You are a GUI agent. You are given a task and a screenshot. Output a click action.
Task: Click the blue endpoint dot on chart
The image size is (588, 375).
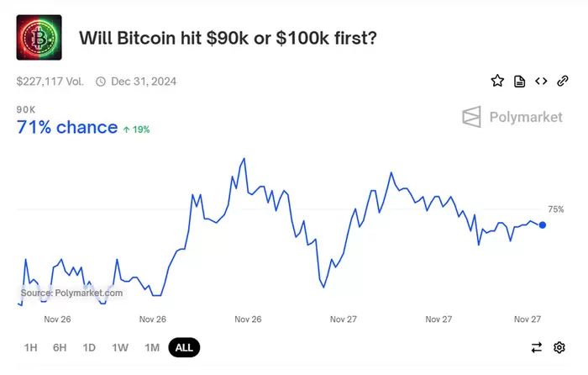pos(543,224)
